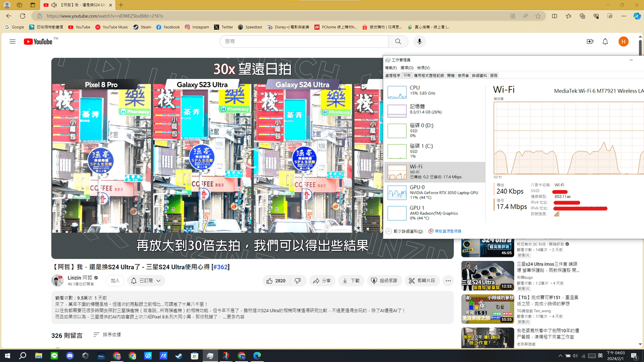Viewport: 644px width, 362px height.
Task: Select GPU 0 NVIDIA GeForce RTX 3050 item
Action: [x=435, y=192]
